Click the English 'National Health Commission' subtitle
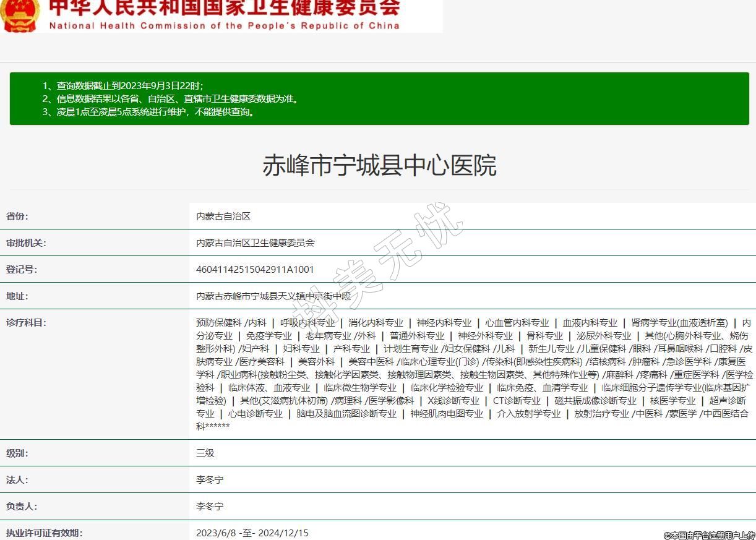The image size is (756, 540). (x=224, y=26)
